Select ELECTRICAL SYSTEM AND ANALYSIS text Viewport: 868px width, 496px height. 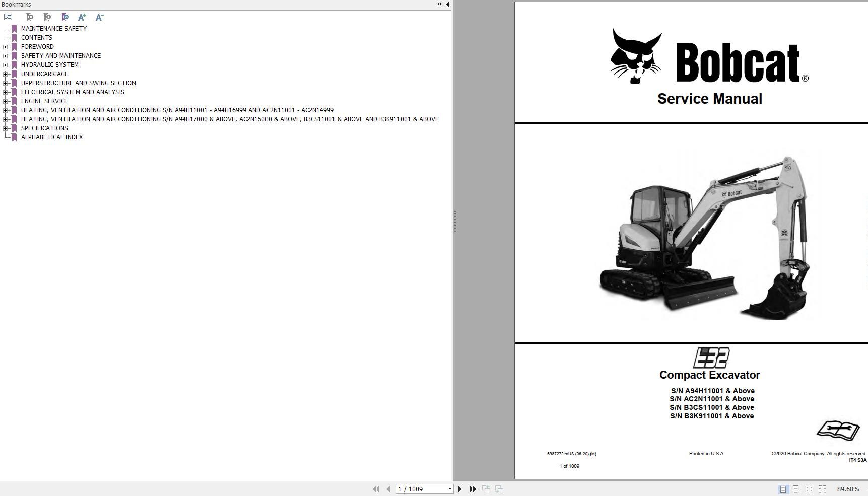[x=73, y=92]
